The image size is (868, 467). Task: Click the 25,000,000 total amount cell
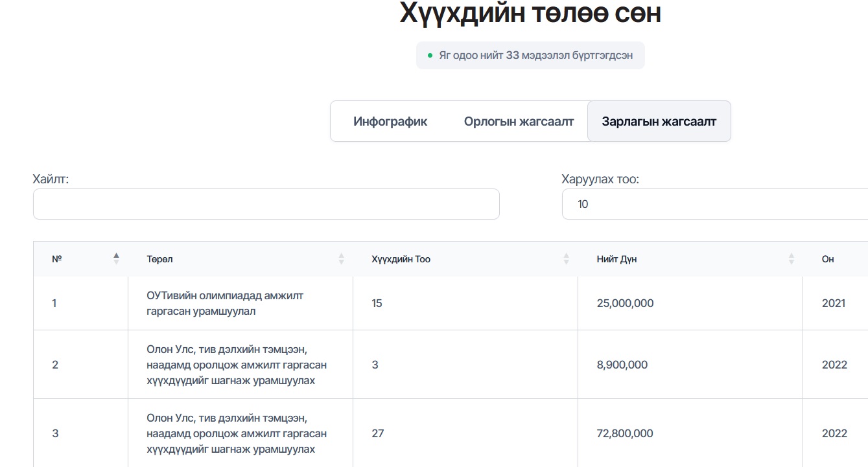coord(625,303)
